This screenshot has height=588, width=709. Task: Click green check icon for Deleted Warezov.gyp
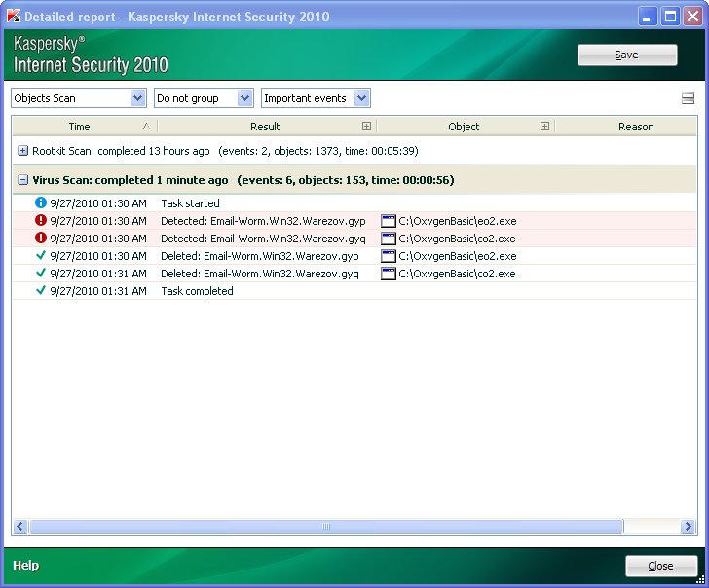(x=41, y=255)
